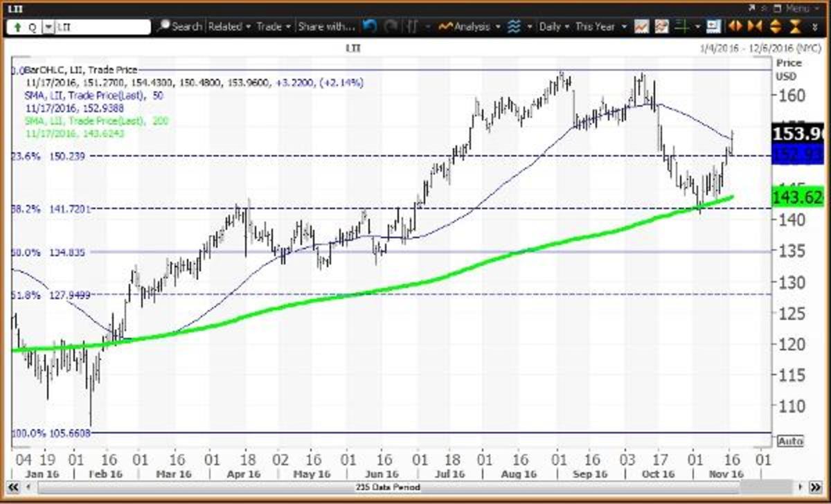The width and height of the screenshot is (831, 504).
Task: Click the Share with... button
Action: point(325,27)
